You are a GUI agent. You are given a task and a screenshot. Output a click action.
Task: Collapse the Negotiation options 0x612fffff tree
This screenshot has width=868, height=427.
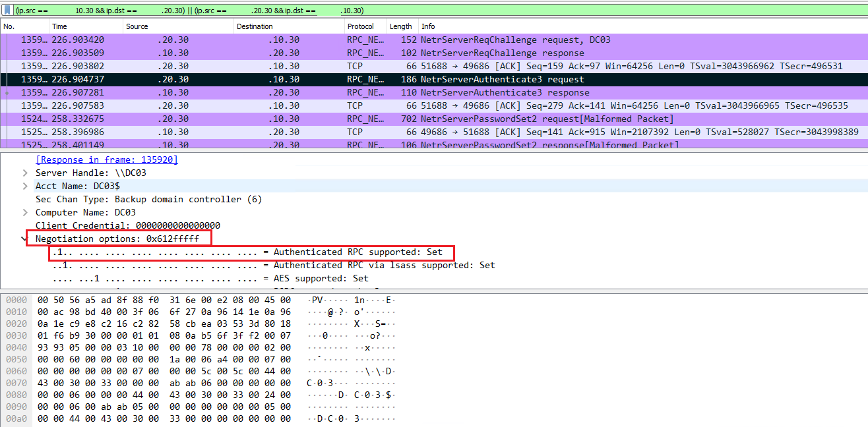click(x=24, y=239)
